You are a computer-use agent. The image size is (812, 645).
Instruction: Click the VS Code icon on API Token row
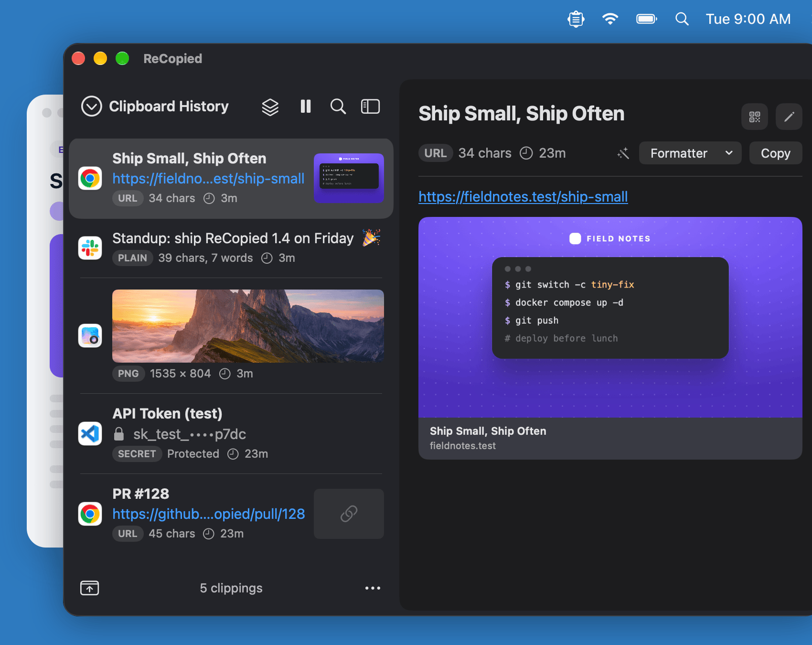90,433
